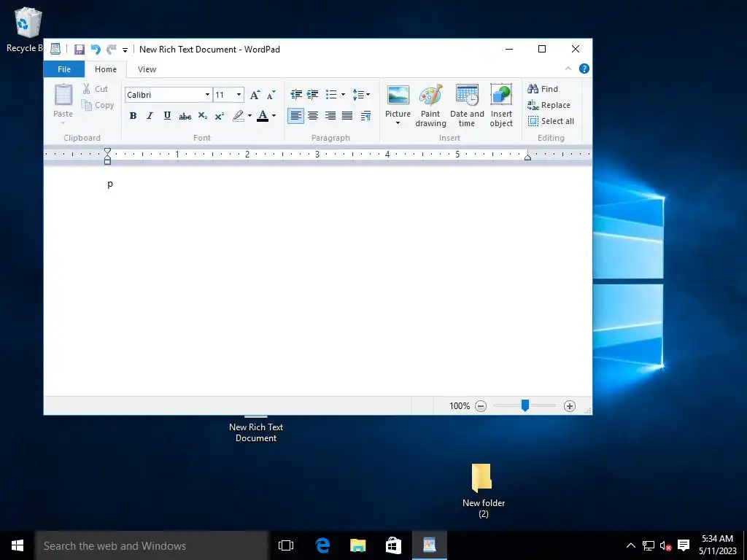
Task: Click into the Calibri font name box
Action: pos(164,95)
